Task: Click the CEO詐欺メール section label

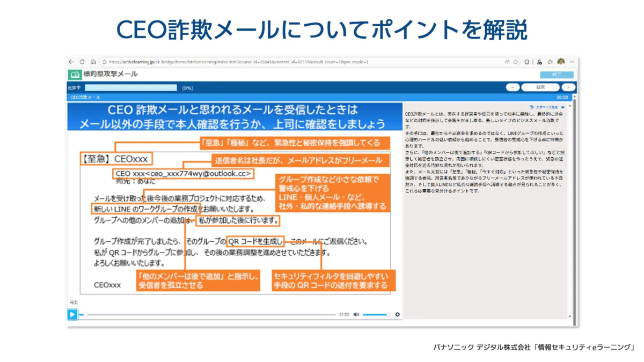Action: coord(86,98)
